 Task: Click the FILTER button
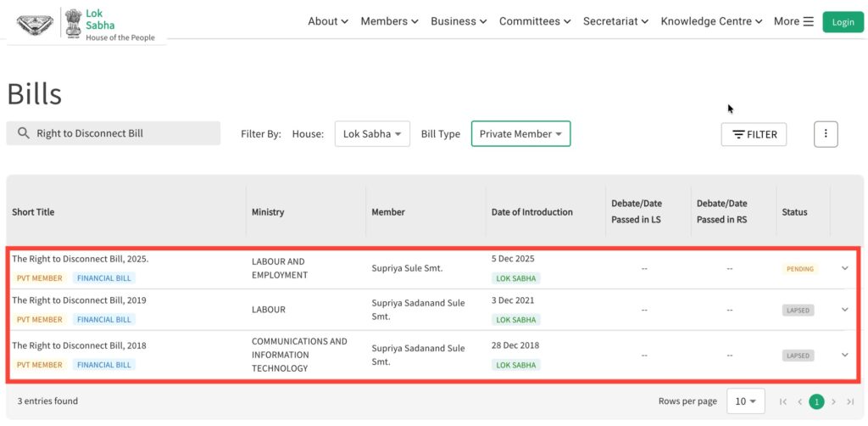coord(754,134)
